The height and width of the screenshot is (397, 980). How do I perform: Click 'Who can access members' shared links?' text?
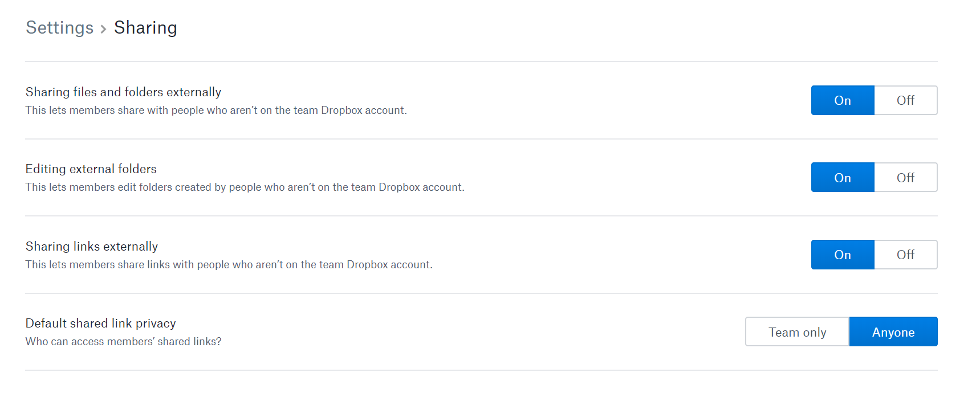click(x=124, y=341)
